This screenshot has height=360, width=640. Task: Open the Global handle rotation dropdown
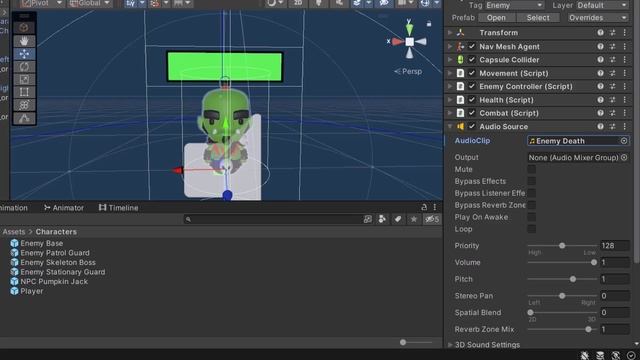[90, 3]
